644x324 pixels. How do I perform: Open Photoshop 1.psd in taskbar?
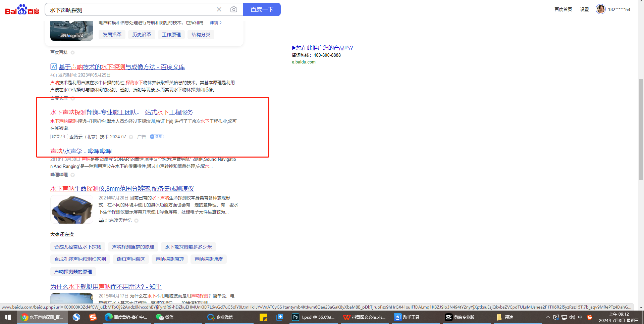tap(313, 317)
